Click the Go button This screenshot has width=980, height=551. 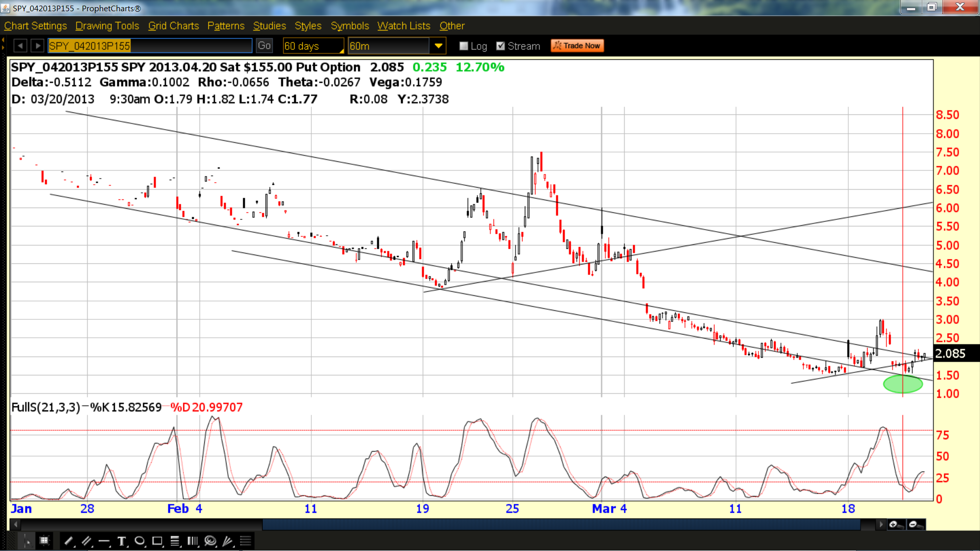pyautogui.click(x=264, y=45)
